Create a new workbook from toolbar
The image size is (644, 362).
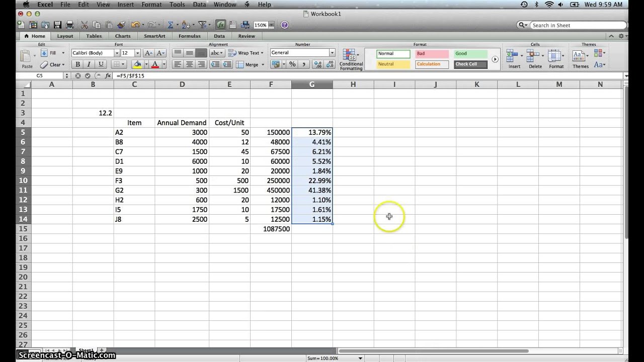(20, 25)
